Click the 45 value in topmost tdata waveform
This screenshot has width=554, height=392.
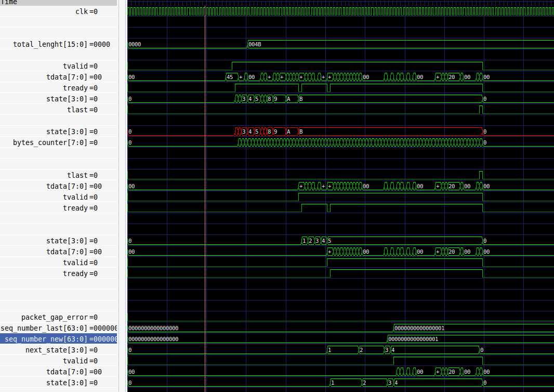coord(230,77)
